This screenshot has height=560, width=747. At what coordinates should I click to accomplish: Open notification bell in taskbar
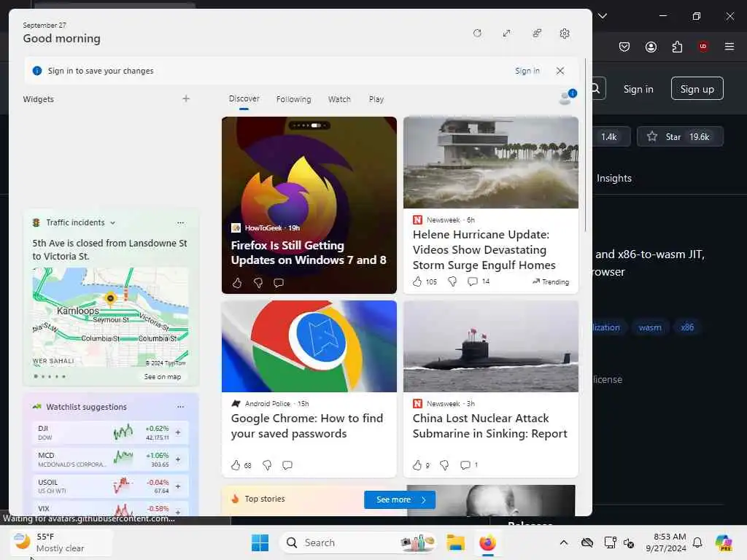[697, 542]
